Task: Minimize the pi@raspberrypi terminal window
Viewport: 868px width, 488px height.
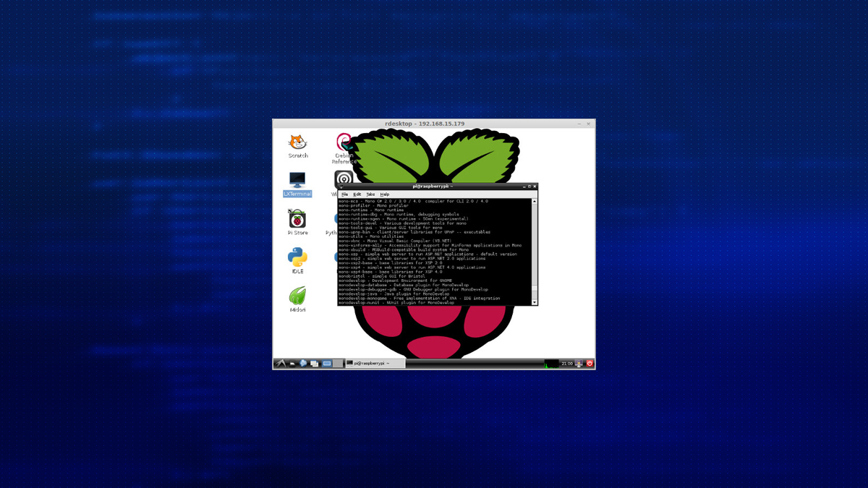Action: 524,187
